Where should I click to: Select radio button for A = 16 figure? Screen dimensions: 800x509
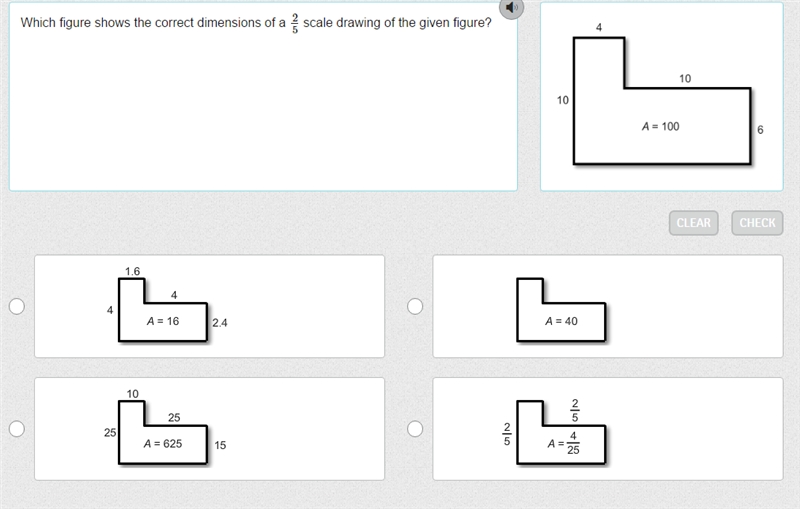tap(17, 307)
